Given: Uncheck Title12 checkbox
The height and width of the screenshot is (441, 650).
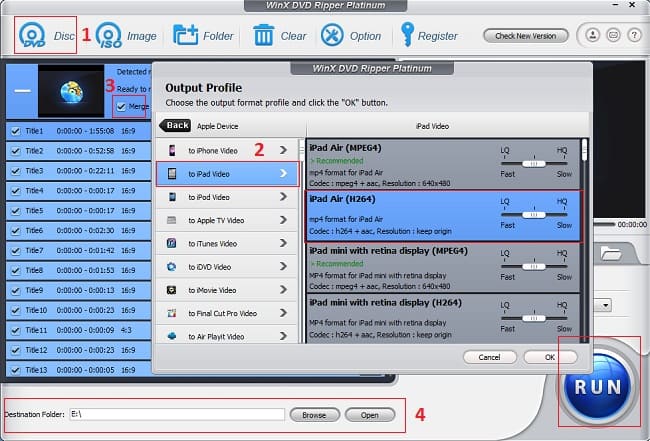Looking at the screenshot, I should tap(16, 350).
